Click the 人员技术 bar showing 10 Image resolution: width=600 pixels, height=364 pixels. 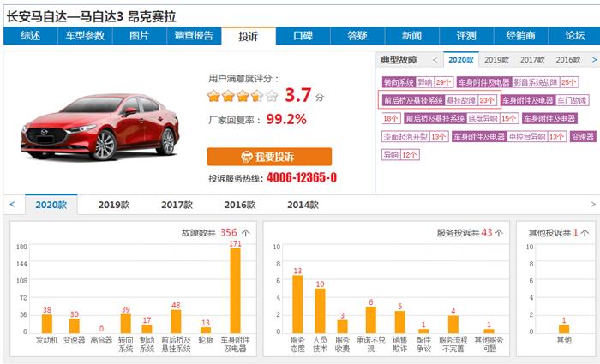click(321, 310)
